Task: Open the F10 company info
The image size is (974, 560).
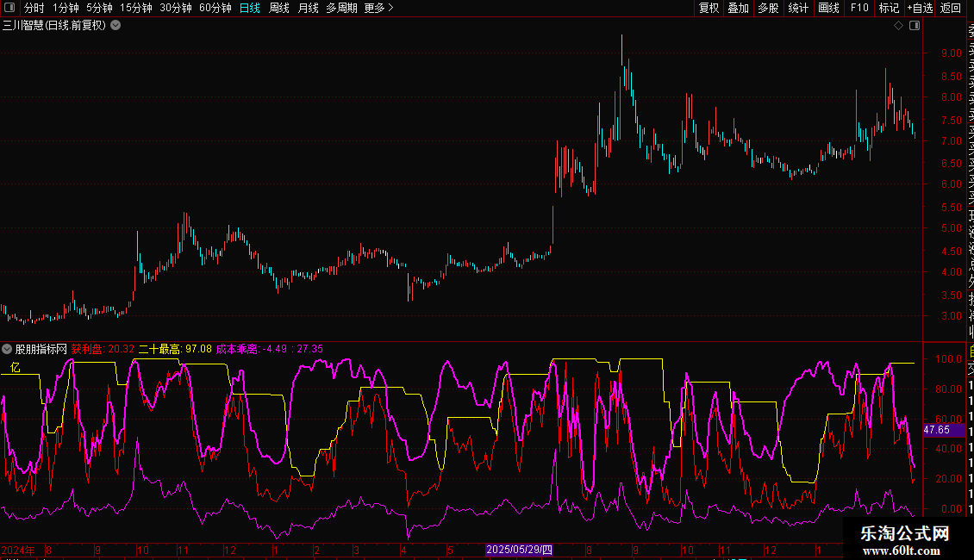Action: (859, 8)
